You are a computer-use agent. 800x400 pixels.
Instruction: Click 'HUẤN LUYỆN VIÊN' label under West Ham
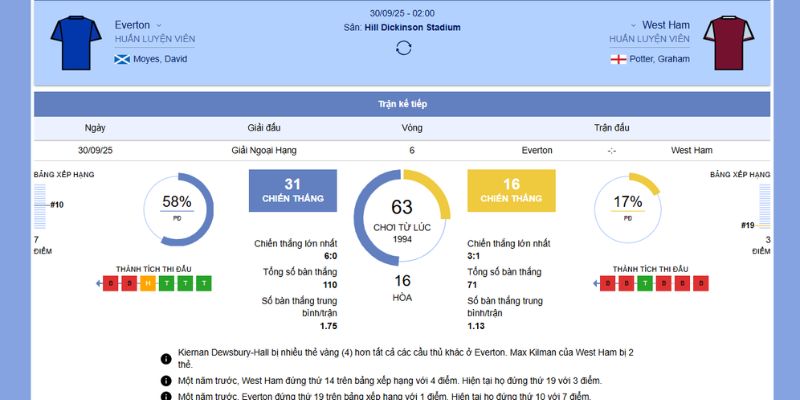649,39
